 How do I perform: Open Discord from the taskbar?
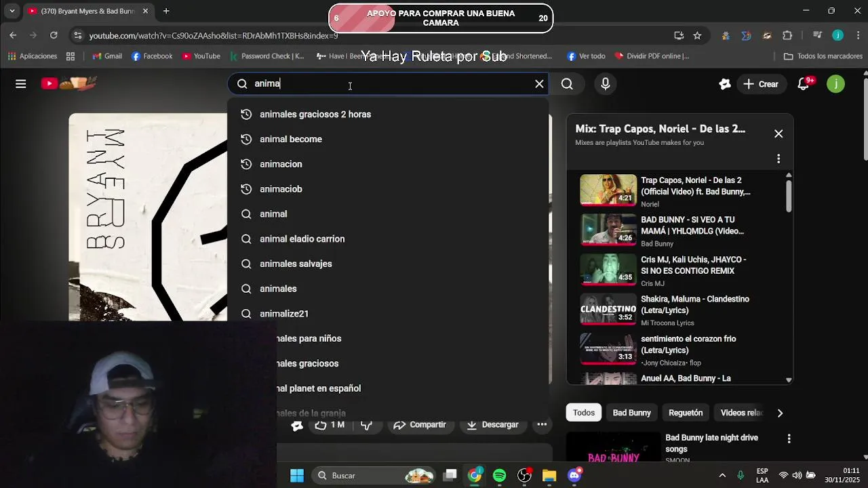(x=574, y=475)
